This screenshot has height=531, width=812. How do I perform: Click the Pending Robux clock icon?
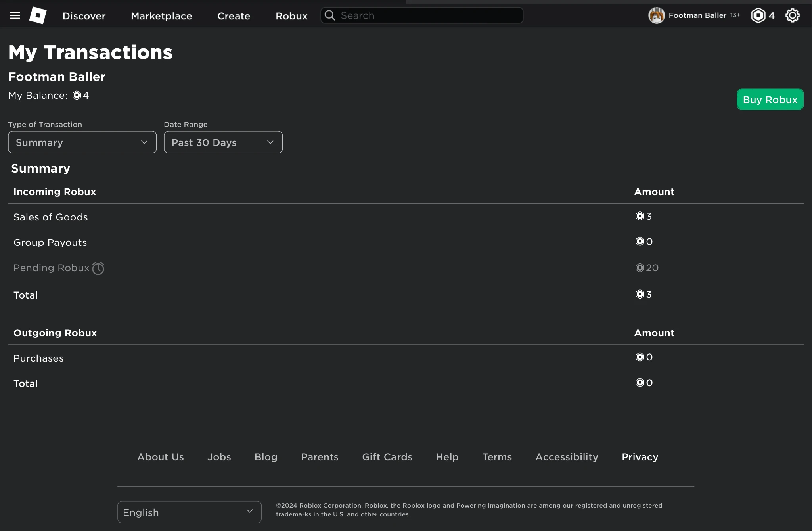(x=98, y=268)
